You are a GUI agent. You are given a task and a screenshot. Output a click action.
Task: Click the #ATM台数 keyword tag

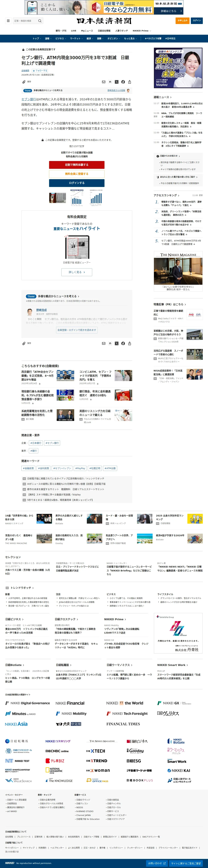click(x=110, y=468)
